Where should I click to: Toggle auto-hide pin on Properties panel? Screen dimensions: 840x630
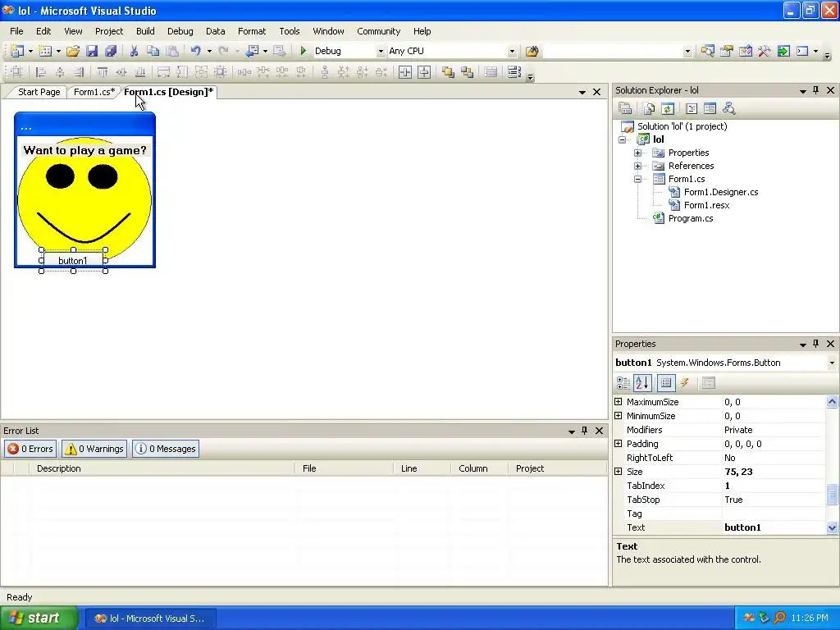pyautogui.click(x=816, y=344)
